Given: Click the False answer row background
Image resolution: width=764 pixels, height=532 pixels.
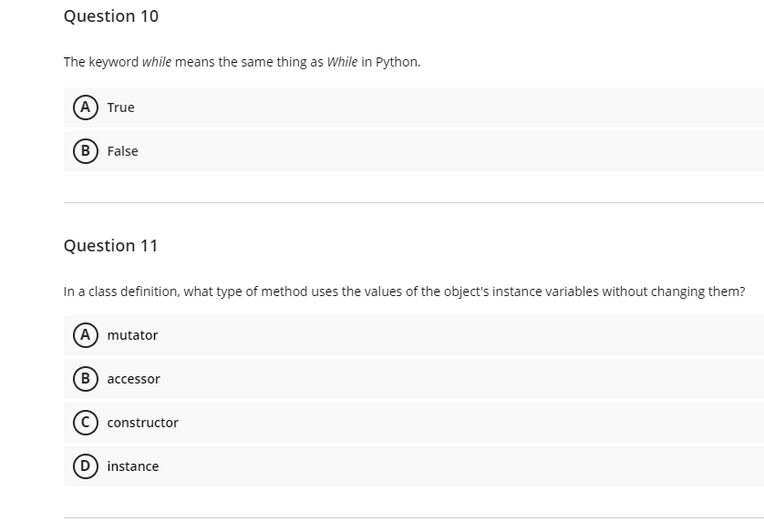Looking at the screenshot, I should point(410,151).
